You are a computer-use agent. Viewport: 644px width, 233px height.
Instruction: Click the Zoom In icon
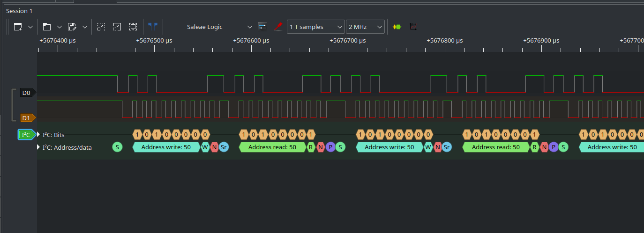point(101,27)
